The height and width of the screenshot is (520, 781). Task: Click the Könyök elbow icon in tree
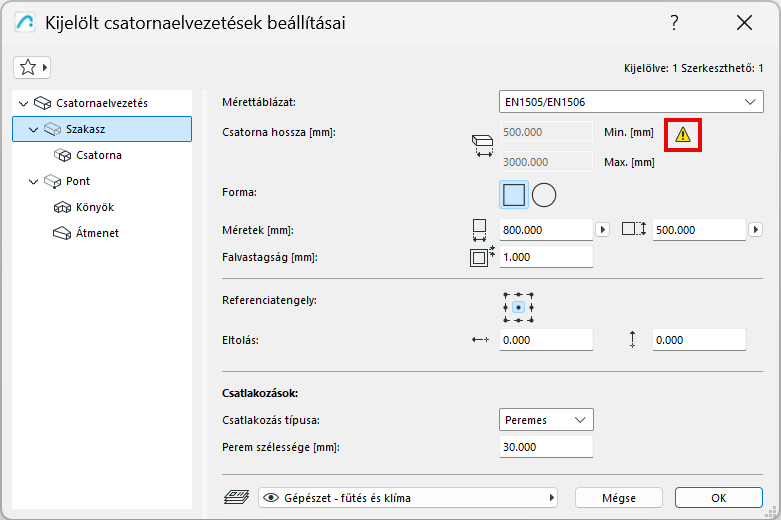(60, 207)
